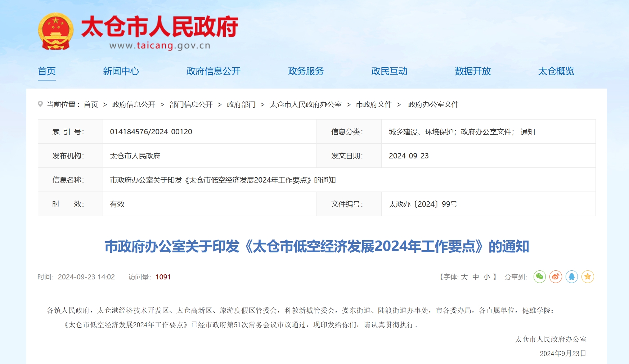
Task: Open the 政民互动 menu item
Action: [x=389, y=71]
